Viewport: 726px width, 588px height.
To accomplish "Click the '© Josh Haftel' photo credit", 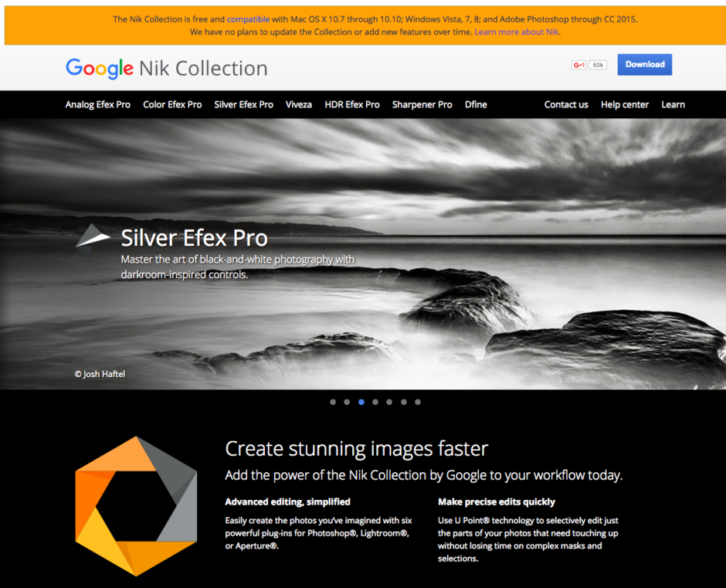I will click(100, 374).
